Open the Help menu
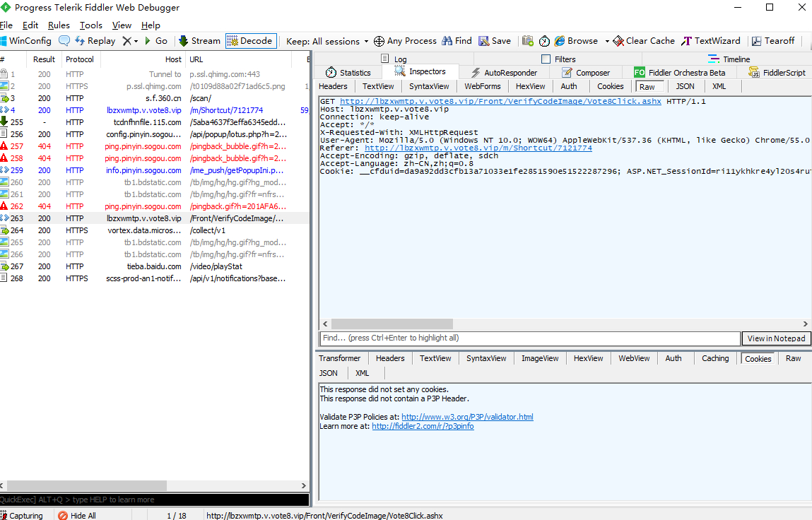The width and height of the screenshot is (812, 520). click(151, 25)
